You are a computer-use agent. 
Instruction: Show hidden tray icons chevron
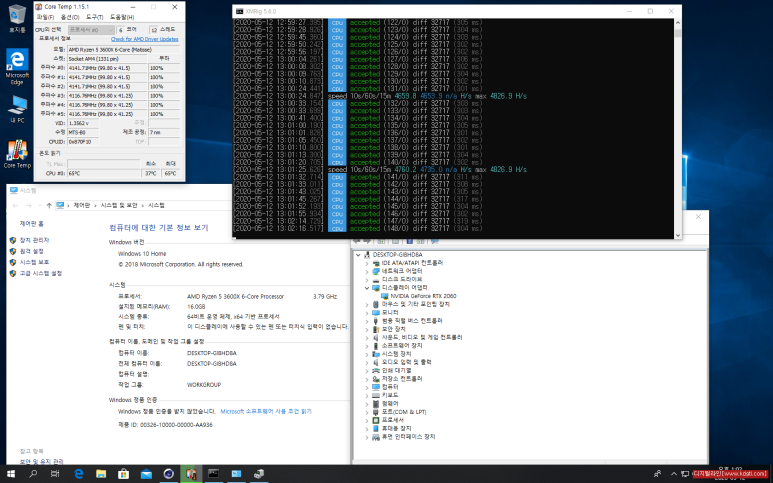click(x=673, y=474)
